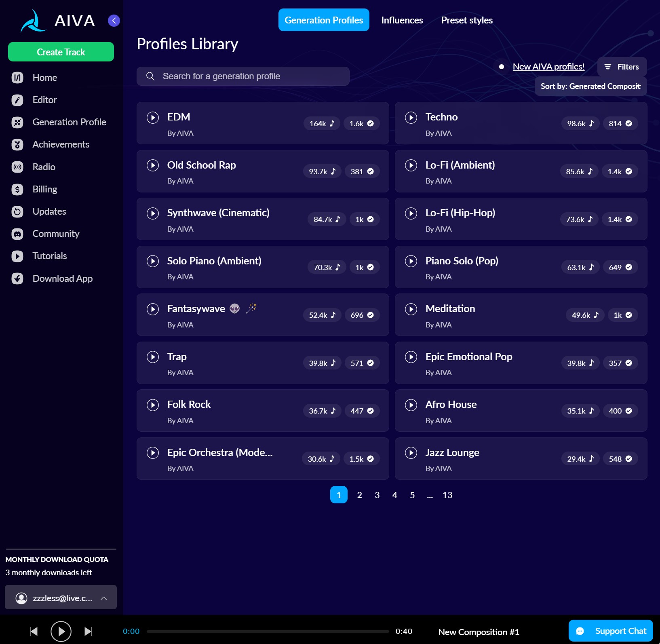Image resolution: width=660 pixels, height=644 pixels.
Task: Switch to the Influences tab
Action: (x=402, y=20)
